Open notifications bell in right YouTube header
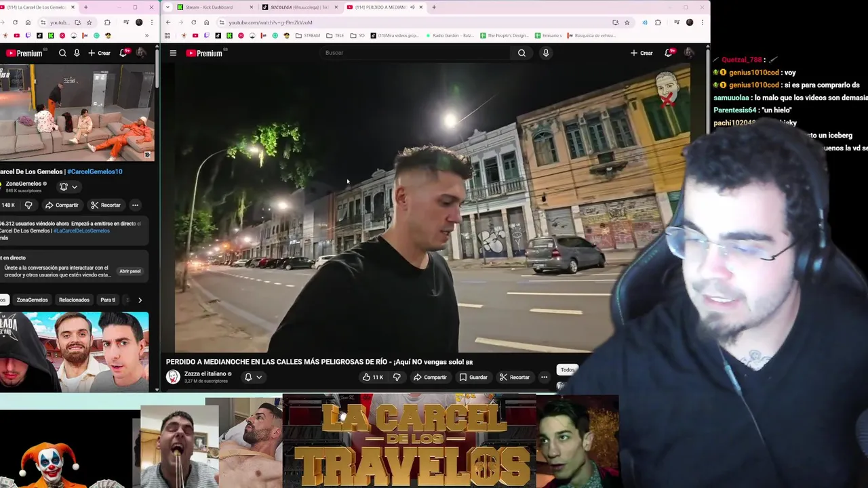Image resolution: width=868 pixels, height=488 pixels. [669, 53]
